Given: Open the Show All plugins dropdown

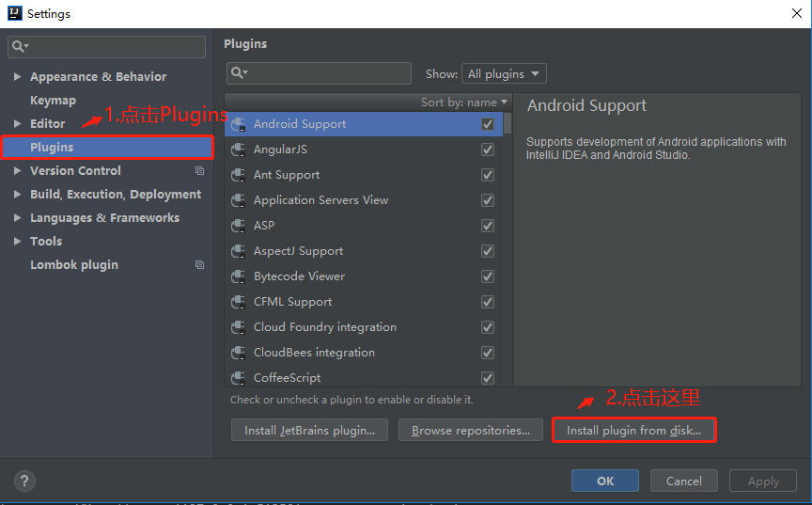Looking at the screenshot, I should click(504, 73).
